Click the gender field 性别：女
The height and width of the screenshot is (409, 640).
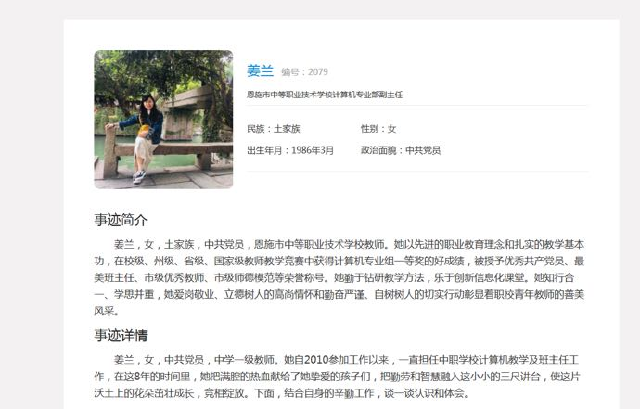pos(378,129)
